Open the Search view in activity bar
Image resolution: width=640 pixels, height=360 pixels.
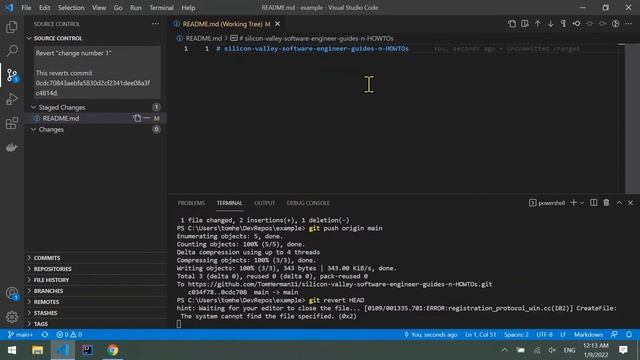coord(12,51)
